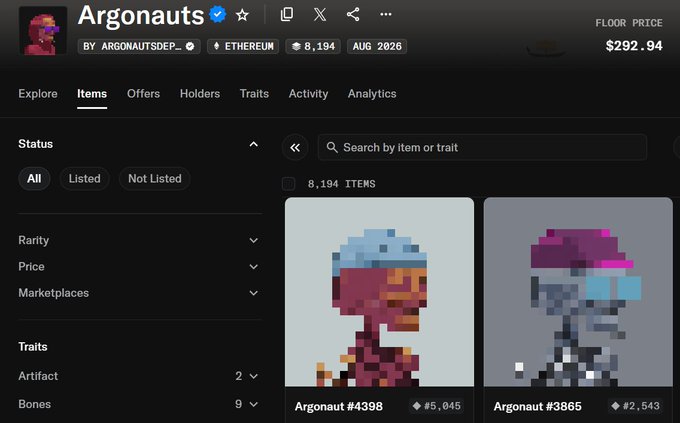Open the Traits tab
This screenshot has width=680, height=423.
click(x=254, y=94)
